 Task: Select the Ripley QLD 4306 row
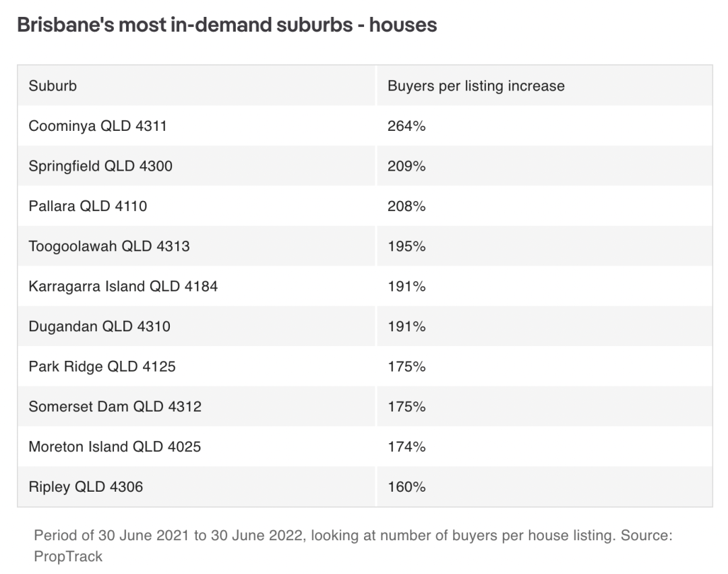(x=365, y=487)
